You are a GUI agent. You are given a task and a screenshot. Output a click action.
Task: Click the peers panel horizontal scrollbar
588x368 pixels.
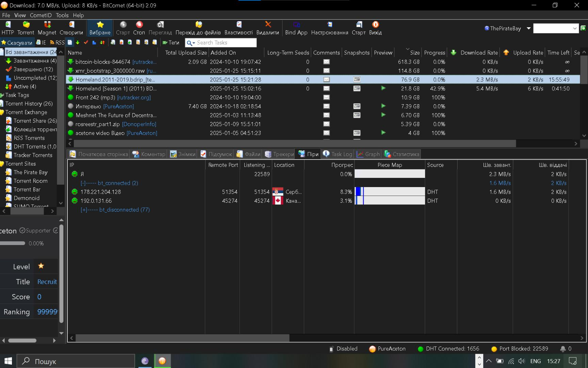pyautogui.click(x=182, y=338)
